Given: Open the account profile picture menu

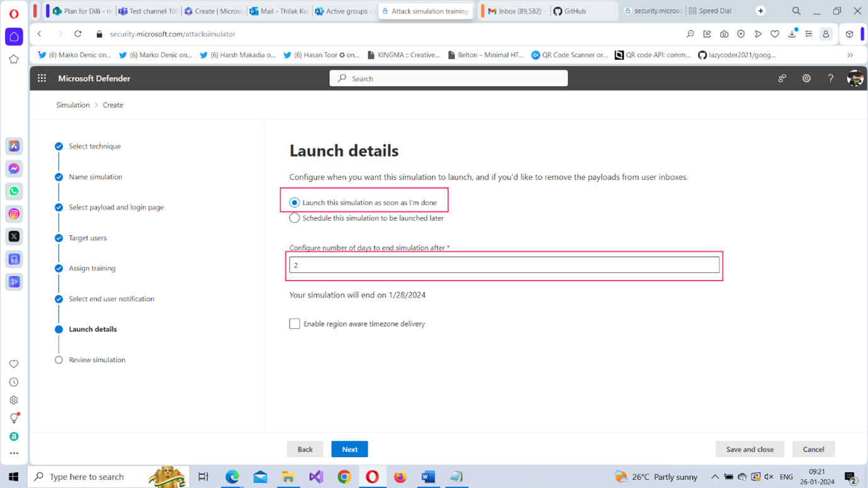Looking at the screenshot, I should pyautogui.click(x=855, y=79).
